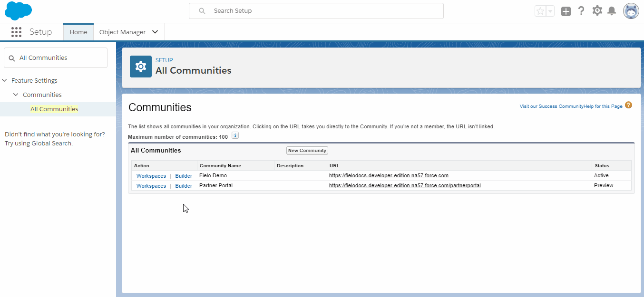Open the Fielo Demo community URL
This screenshot has width=644, height=297.
tap(389, 175)
